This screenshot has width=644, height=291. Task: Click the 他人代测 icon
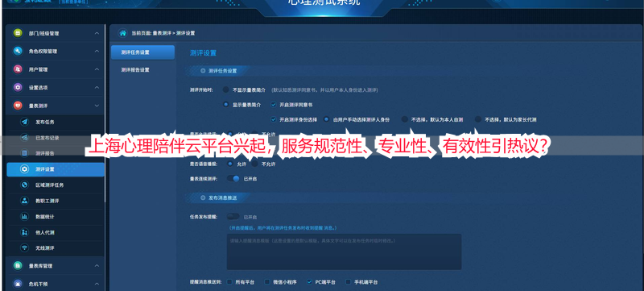pos(25,232)
